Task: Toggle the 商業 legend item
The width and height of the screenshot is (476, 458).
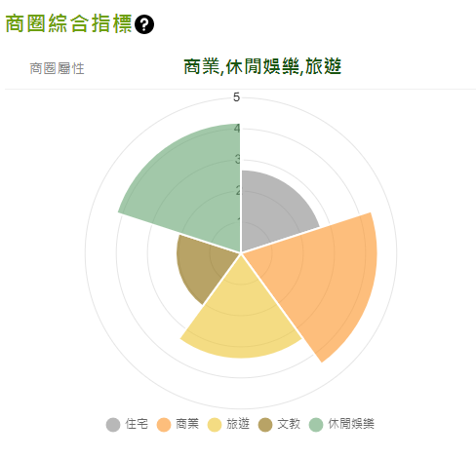Action: click(x=178, y=424)
